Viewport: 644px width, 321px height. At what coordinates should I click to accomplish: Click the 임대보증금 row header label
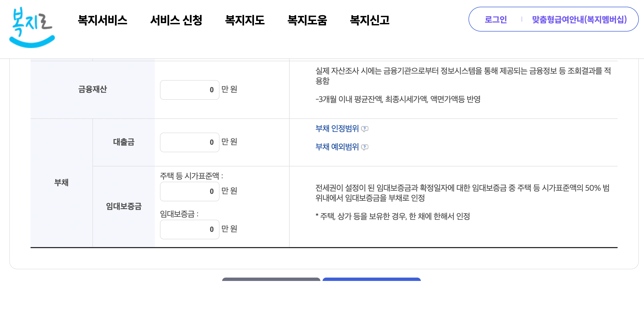[124, 206]
